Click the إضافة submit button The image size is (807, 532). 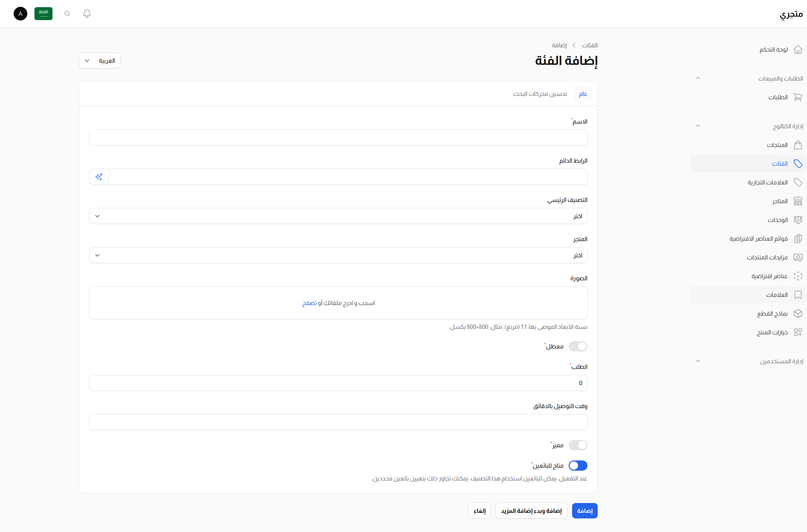tap(584, 511)
